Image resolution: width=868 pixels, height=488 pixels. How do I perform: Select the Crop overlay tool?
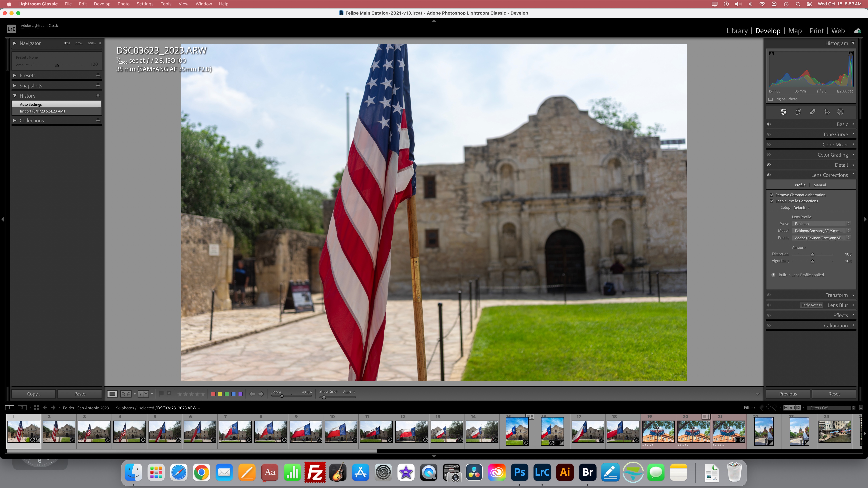[x=798, y=112]
